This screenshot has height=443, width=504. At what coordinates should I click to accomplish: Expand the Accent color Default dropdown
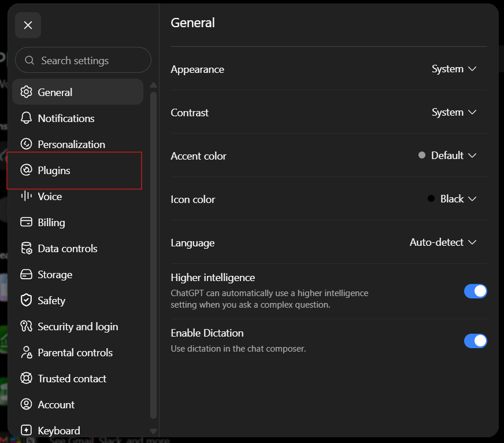coord(447,156)
